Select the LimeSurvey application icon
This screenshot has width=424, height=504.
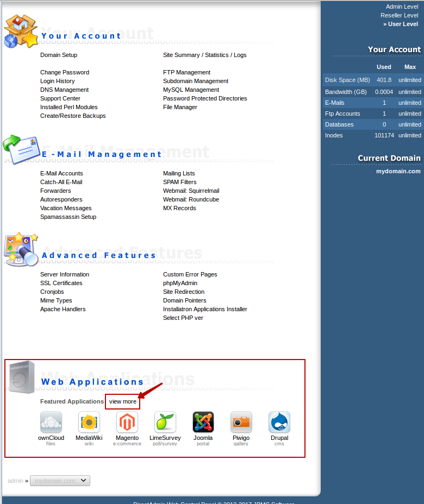(165, 422)
